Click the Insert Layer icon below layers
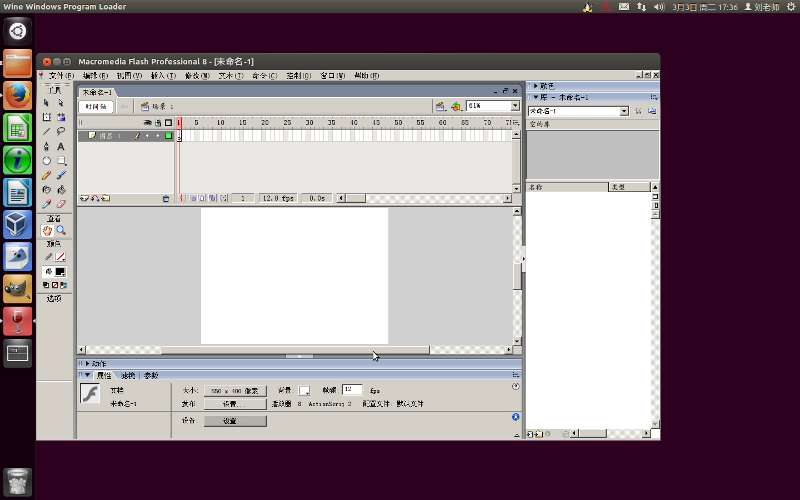Viewport: 800px width, 500px height. click(x=84, y=198)
